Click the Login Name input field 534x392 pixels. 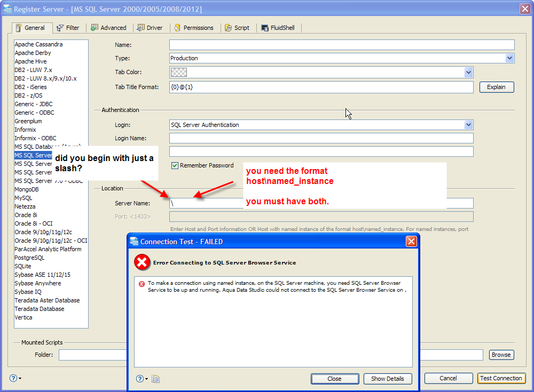point(321,138)
